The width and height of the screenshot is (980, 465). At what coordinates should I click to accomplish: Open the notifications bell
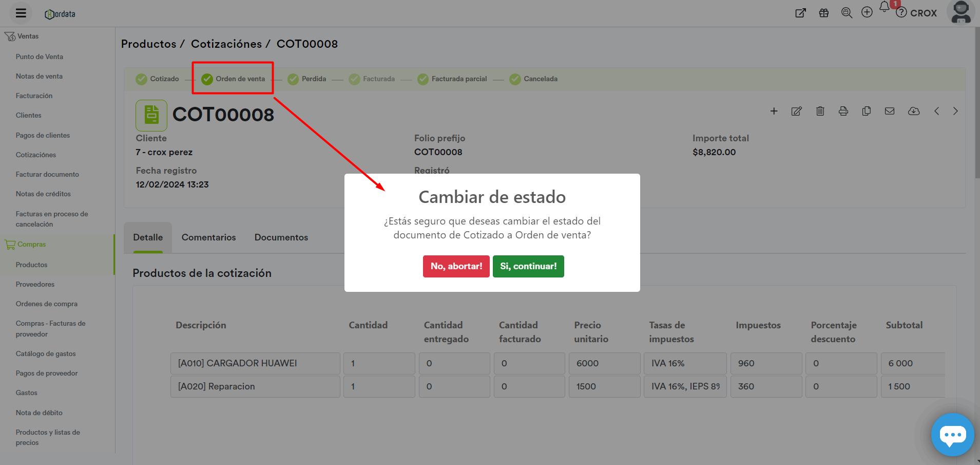tap(884, 7)
